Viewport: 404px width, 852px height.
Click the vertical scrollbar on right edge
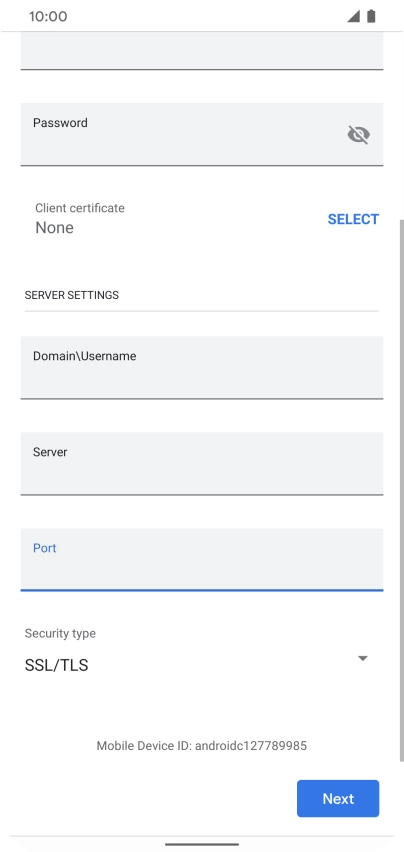(401, 489)
